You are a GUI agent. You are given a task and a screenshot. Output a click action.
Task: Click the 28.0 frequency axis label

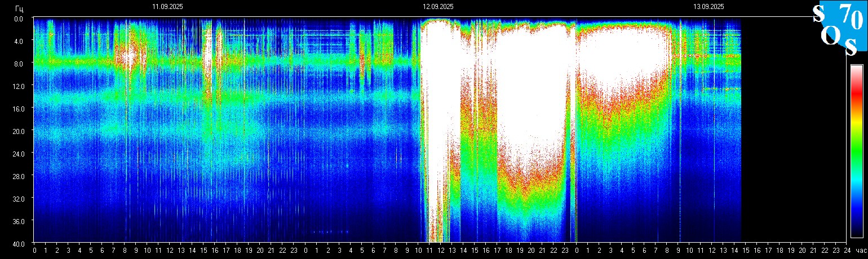point(17,176)
